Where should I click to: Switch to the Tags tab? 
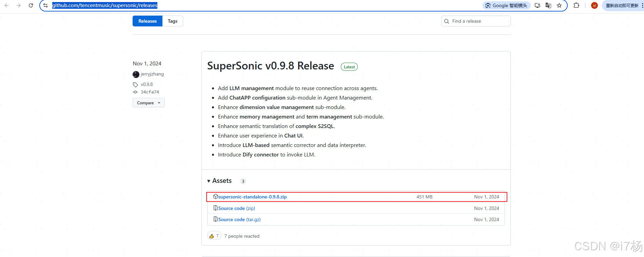173,21
